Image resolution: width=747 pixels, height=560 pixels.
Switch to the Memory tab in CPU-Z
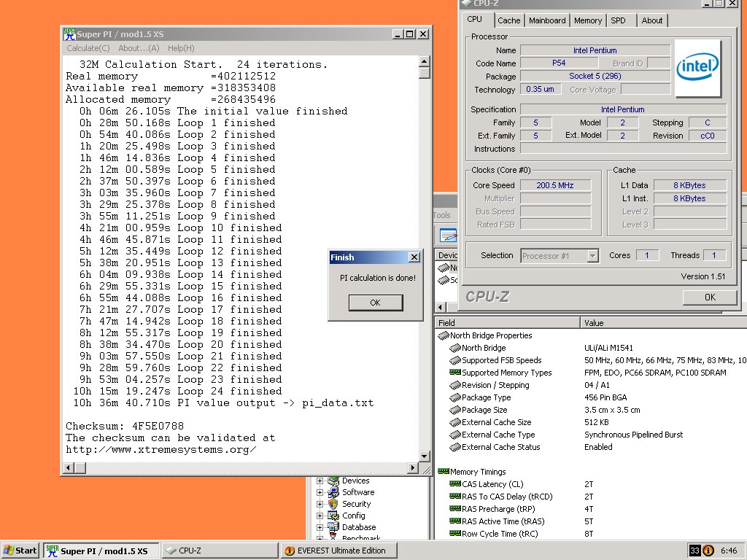click(587, 20)
